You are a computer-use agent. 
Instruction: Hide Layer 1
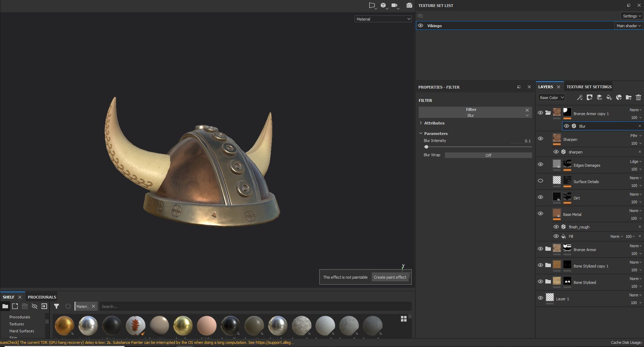coord(540,298)
